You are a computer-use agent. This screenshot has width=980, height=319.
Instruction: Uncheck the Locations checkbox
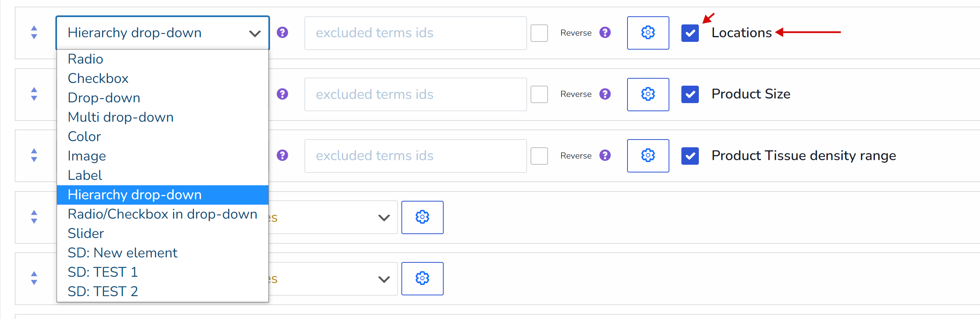click(690, 33)
